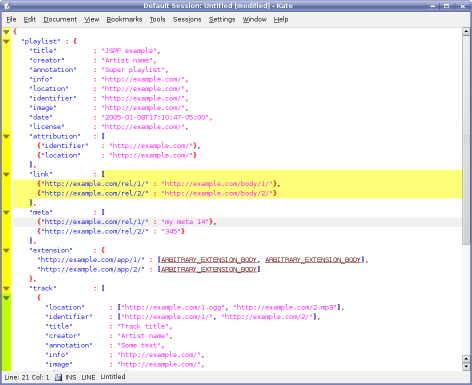Image resolution: width=472 pixels, height=385 pixels.
Task: Click "http://example.com/2.mp3" track location
Action: tap(286, 307)
